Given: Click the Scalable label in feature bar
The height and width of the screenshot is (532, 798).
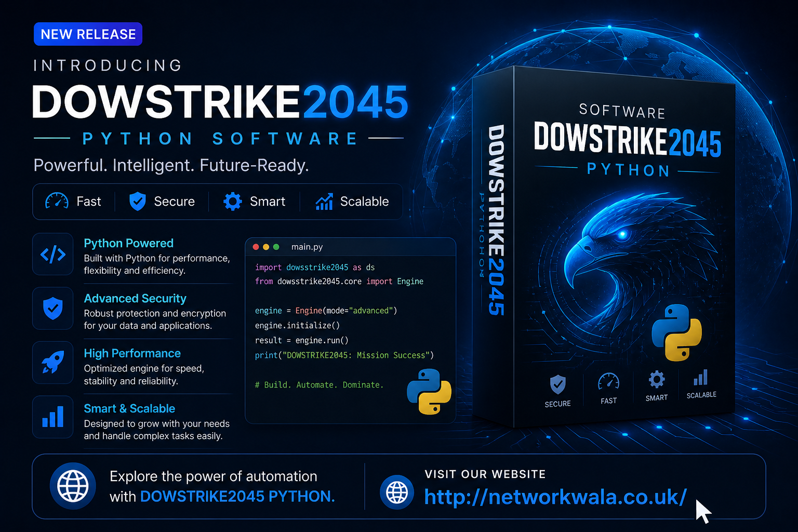Looking at the screenshot, I should [364, 201].
